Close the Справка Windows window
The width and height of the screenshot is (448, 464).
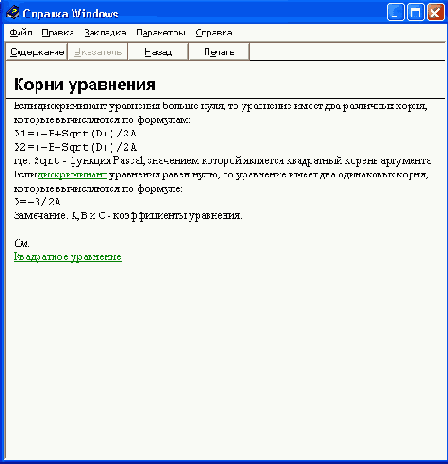(436, 13)
